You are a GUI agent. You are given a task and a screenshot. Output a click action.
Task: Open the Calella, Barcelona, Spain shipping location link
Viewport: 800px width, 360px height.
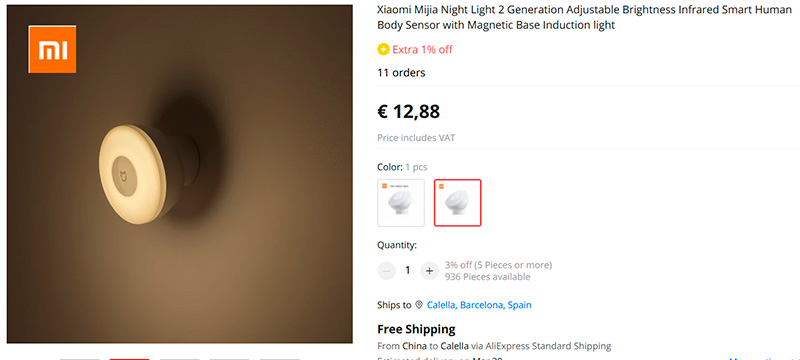point(479,305)
